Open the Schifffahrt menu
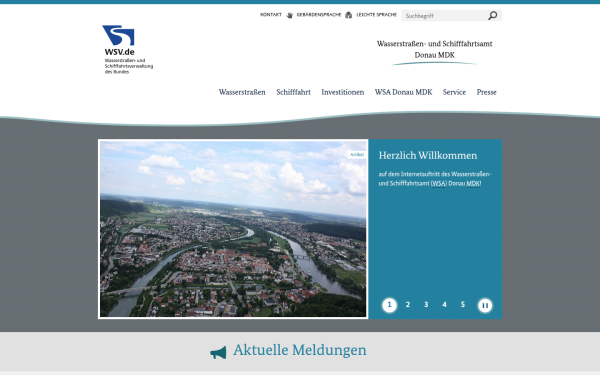Screen dimensions: 600x375 293,92
